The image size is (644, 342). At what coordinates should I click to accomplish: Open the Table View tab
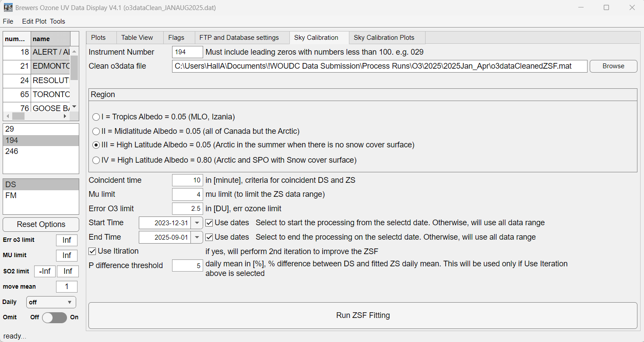137,38
